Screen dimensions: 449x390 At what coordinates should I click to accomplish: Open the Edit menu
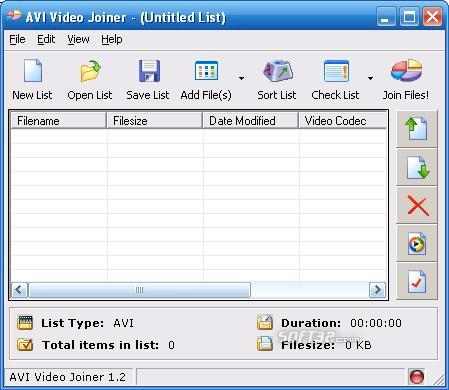coord(46,39)
